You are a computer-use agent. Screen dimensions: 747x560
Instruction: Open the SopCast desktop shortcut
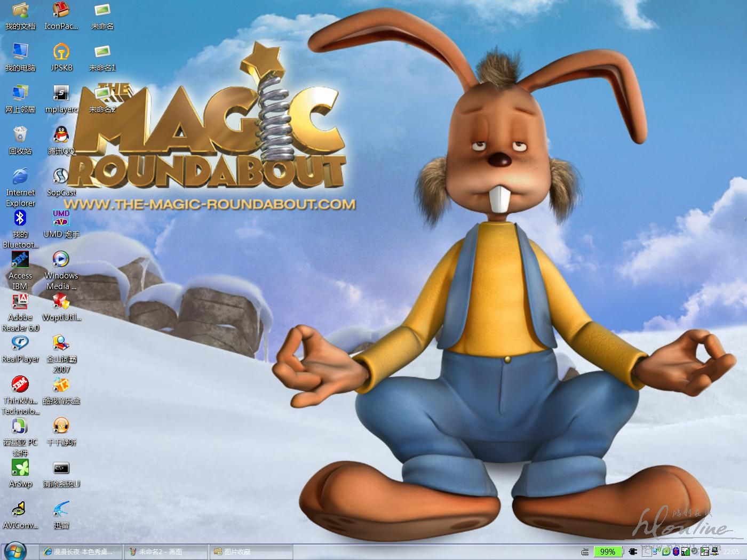coord(61,177)
